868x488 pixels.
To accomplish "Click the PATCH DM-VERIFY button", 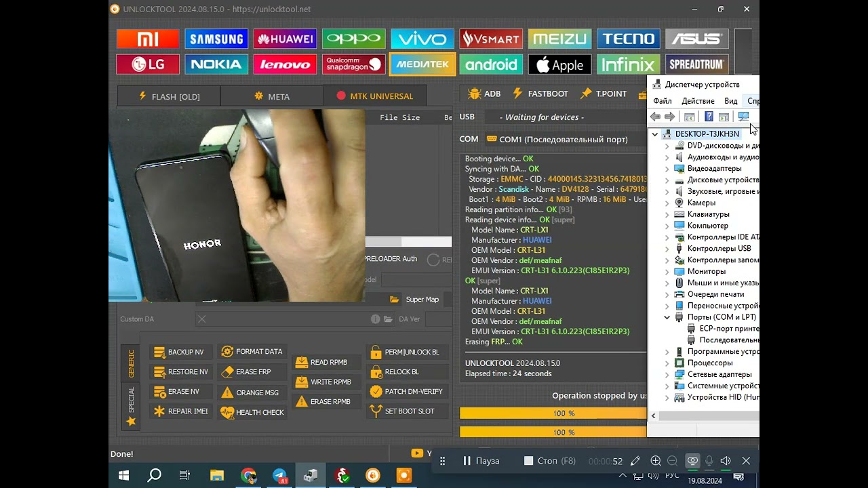I will (406, 392).
